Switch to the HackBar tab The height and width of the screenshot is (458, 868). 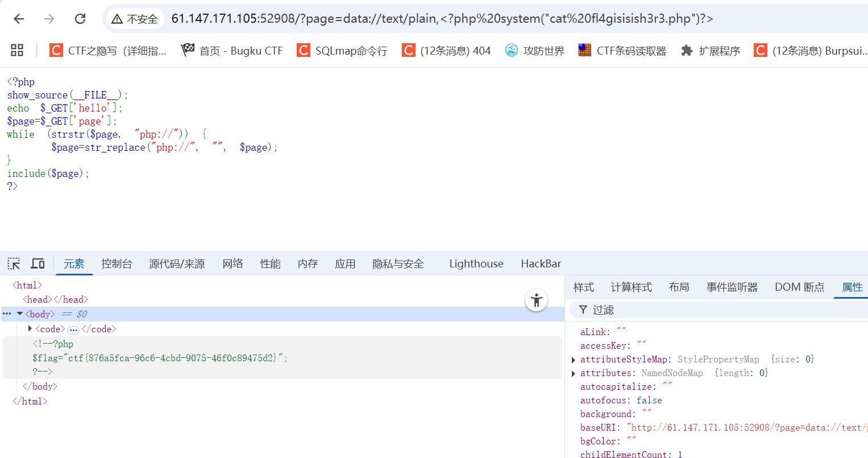tap(541, 263)
